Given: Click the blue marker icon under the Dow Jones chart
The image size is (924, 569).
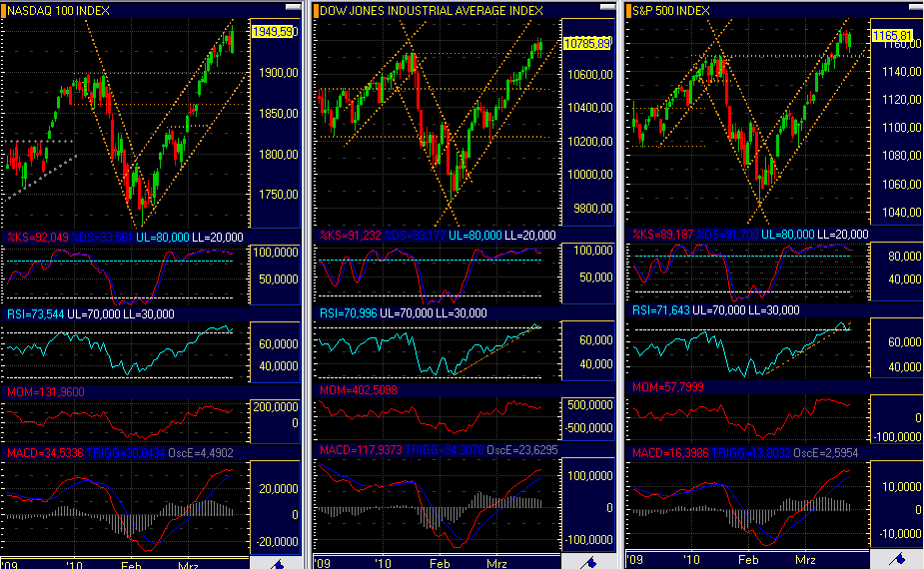Looking at the screenshot, I should pos(589,563).
